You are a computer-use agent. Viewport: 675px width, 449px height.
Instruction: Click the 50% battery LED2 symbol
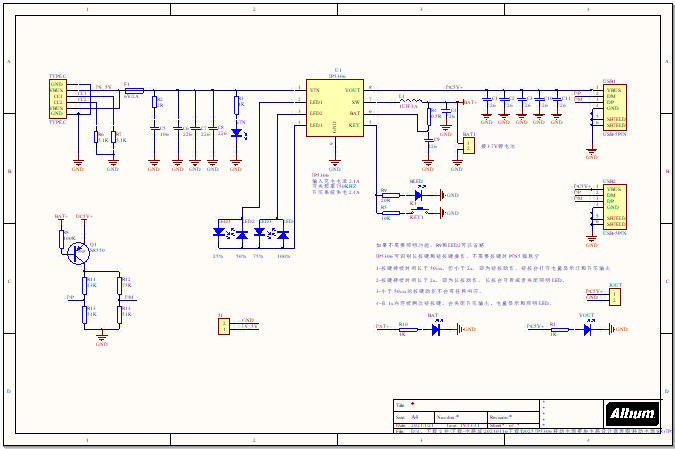point(242,235)
